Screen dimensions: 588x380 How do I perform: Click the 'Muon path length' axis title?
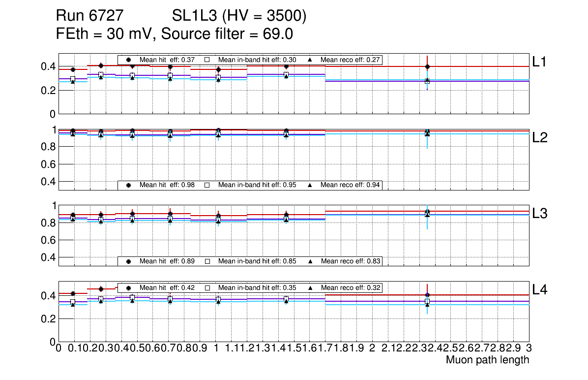tap(487, 360)
